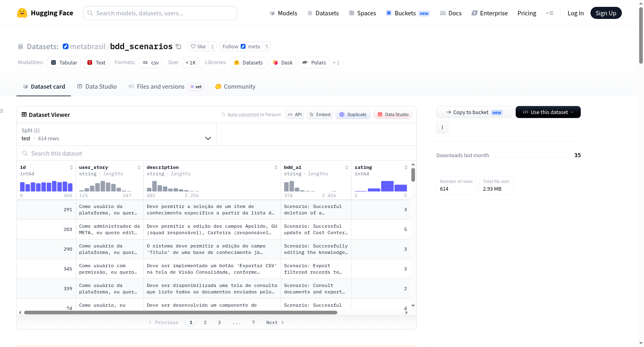This screenshot has height=347, width=644.
Task: Click the Duplicate button
Action: (353, 114)
